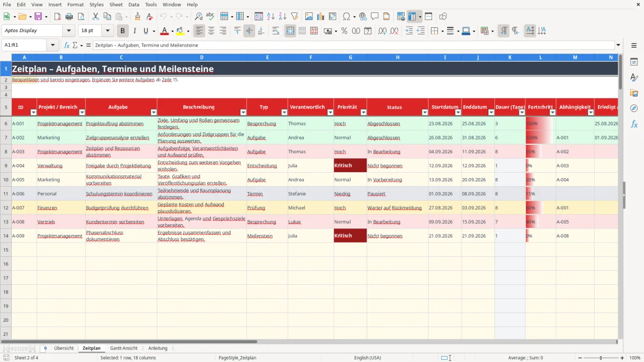Click the Cut scissors icon

coord(96,17)
